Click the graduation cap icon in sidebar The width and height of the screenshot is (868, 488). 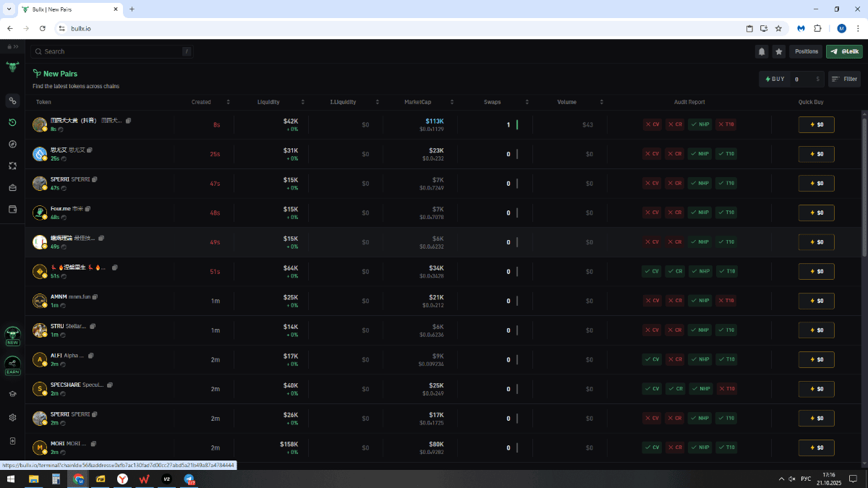pyautogui.click(x=12, y=394)
